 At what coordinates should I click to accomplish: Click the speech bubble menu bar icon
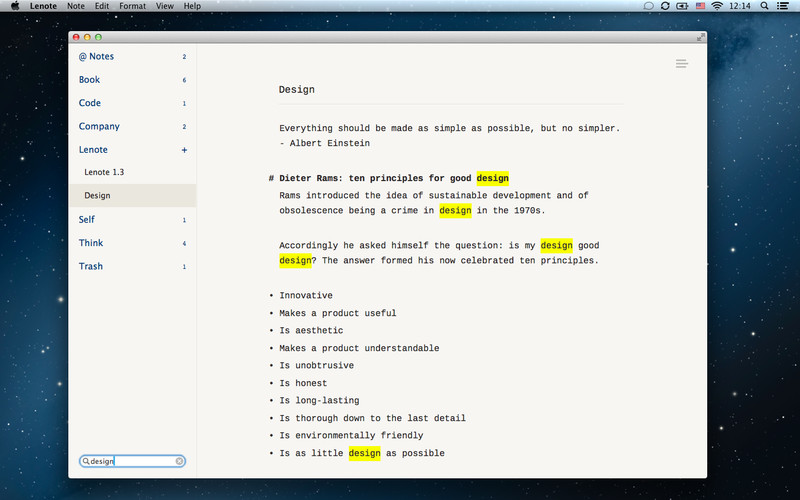click(x=648, y=6)
